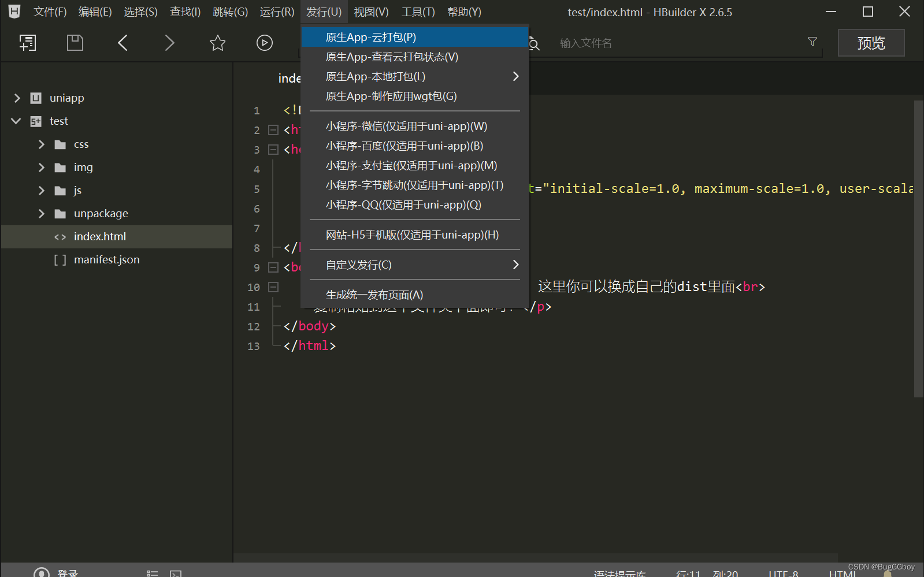
Task: Click the test project 5+ icon
Action: [36, 121]
